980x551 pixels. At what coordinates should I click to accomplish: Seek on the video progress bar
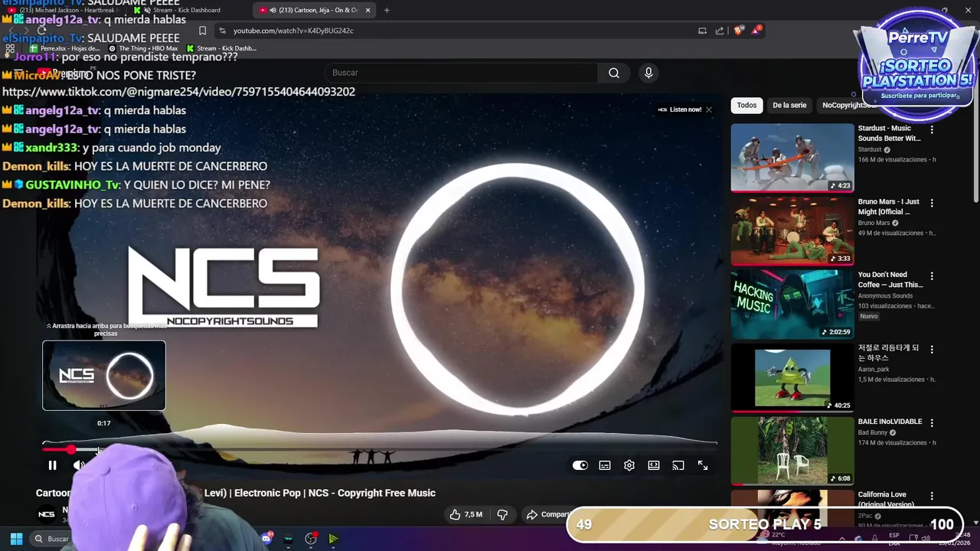[380, 449]
